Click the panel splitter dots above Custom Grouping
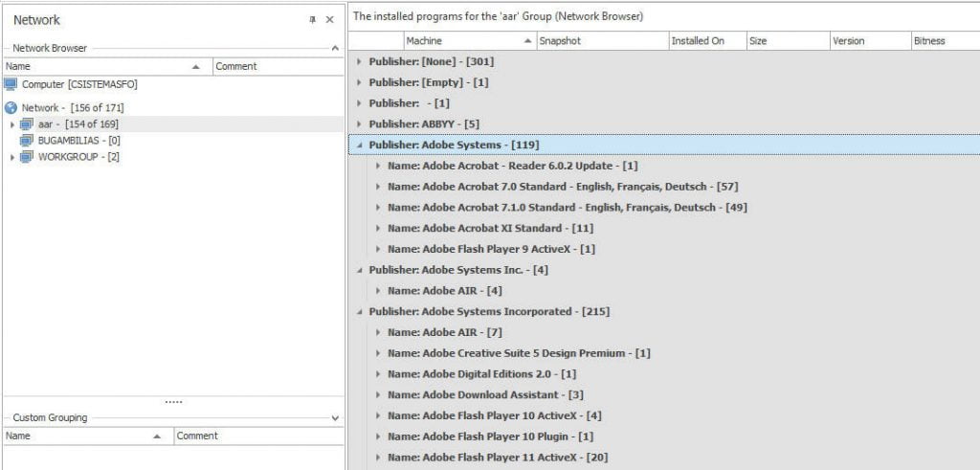Screen dimensions: 980x470 coord(173,402)
